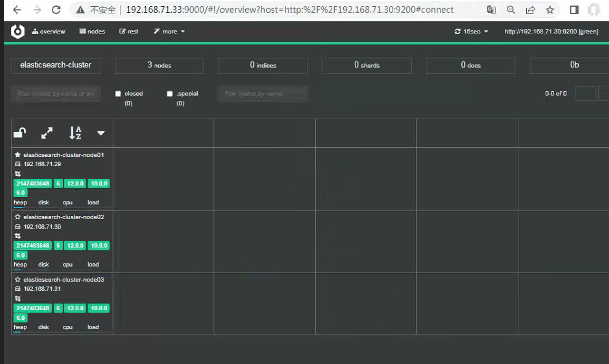Click the 3 nodes summary box
Screen dimensions: 609x364
click(x=159, y=65)
